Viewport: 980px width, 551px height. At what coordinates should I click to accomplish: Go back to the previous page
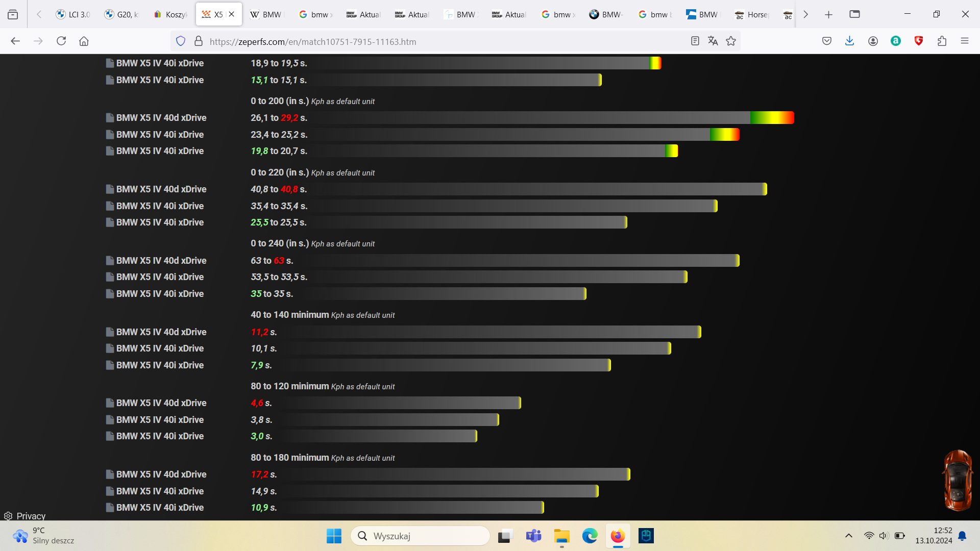(x=15, y=41)
